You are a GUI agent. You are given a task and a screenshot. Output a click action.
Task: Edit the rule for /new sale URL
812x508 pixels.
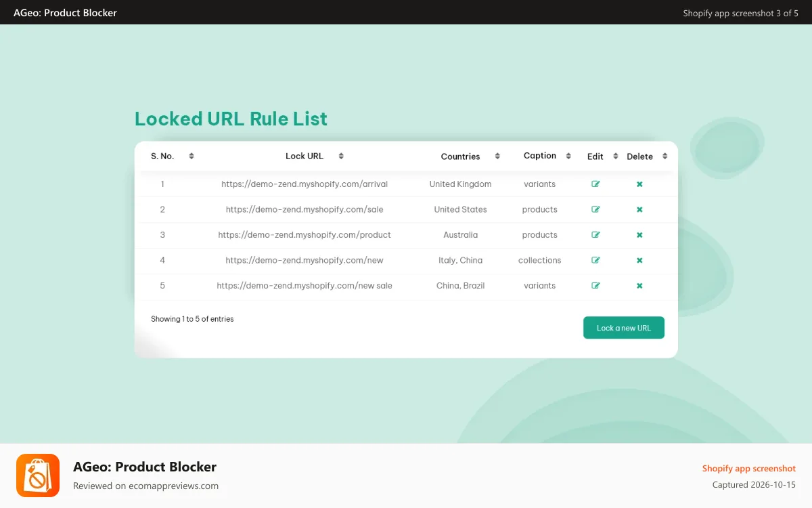[x=595, y=286]
